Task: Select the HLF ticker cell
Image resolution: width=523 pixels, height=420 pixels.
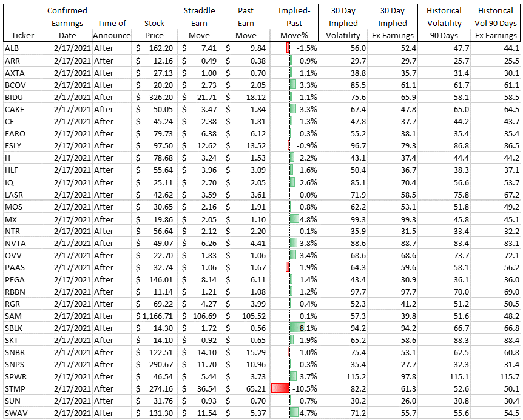Action: 22,170
